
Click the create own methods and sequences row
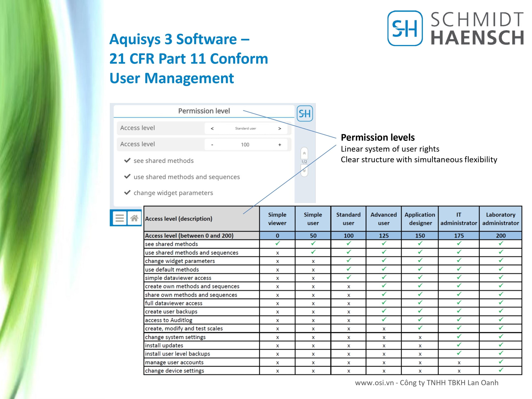point(333,286)
